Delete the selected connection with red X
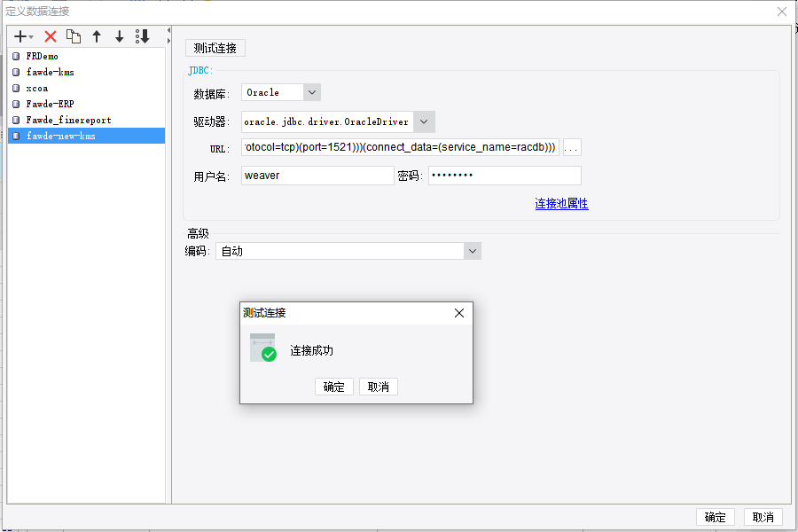This screenshot has width=798, height=532. (51, 36)
